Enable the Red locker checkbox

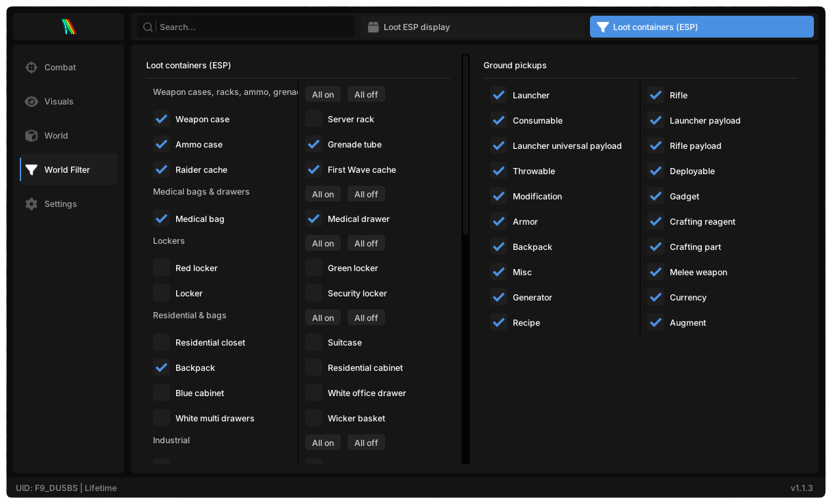tap(162, 268)
